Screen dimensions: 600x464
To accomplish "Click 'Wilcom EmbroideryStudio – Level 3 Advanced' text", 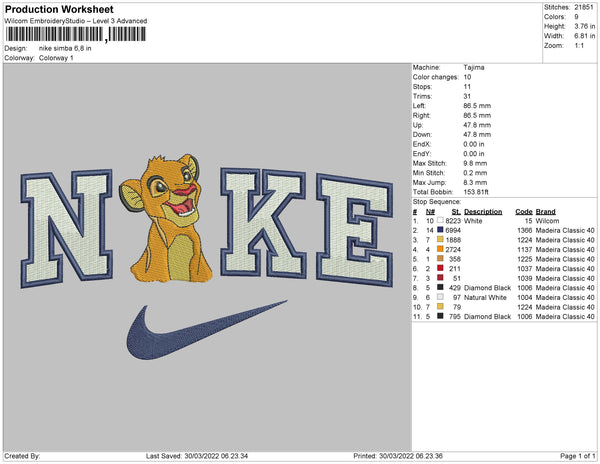I will (x=76, y=21).
